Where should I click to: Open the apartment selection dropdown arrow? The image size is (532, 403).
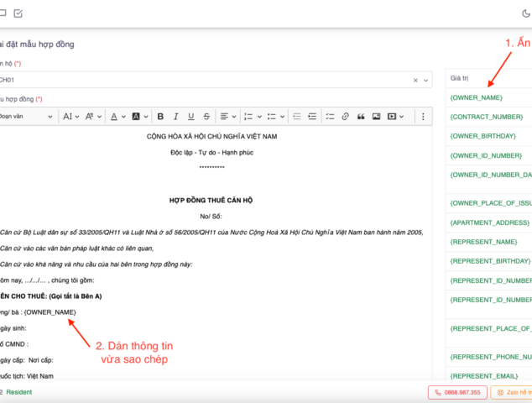(x=429, y=80)
